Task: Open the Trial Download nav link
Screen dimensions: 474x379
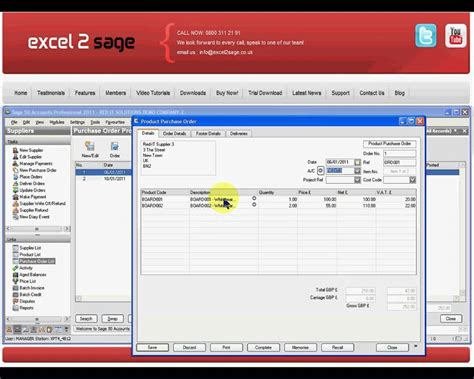Action: coord(265,93)
